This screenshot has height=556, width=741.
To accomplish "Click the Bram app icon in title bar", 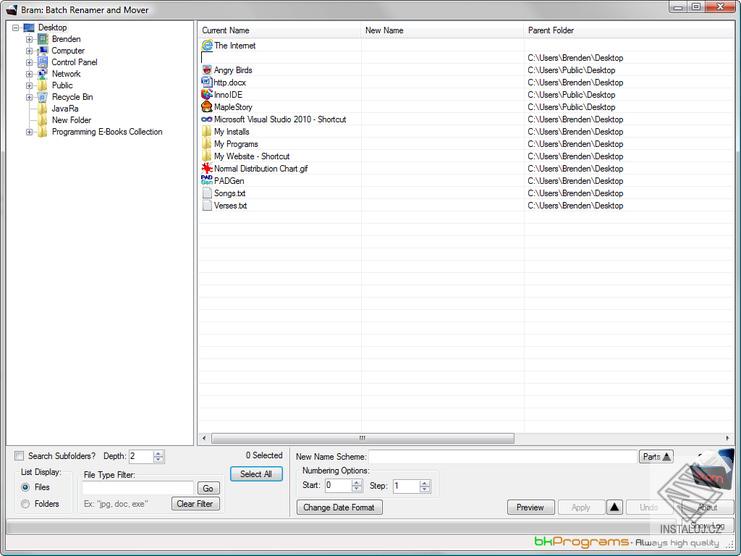I will pos(12,9).
